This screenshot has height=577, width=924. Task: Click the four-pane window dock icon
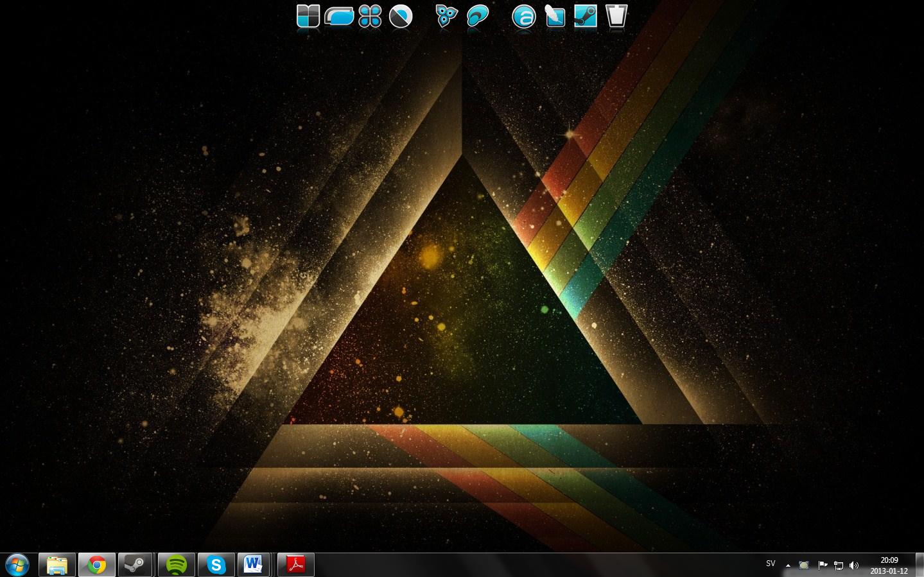(308, 16)
